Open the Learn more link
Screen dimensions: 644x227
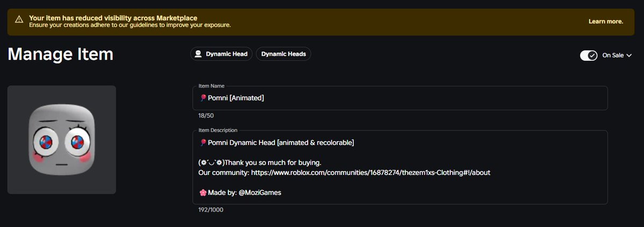click(x=606, y=21)
